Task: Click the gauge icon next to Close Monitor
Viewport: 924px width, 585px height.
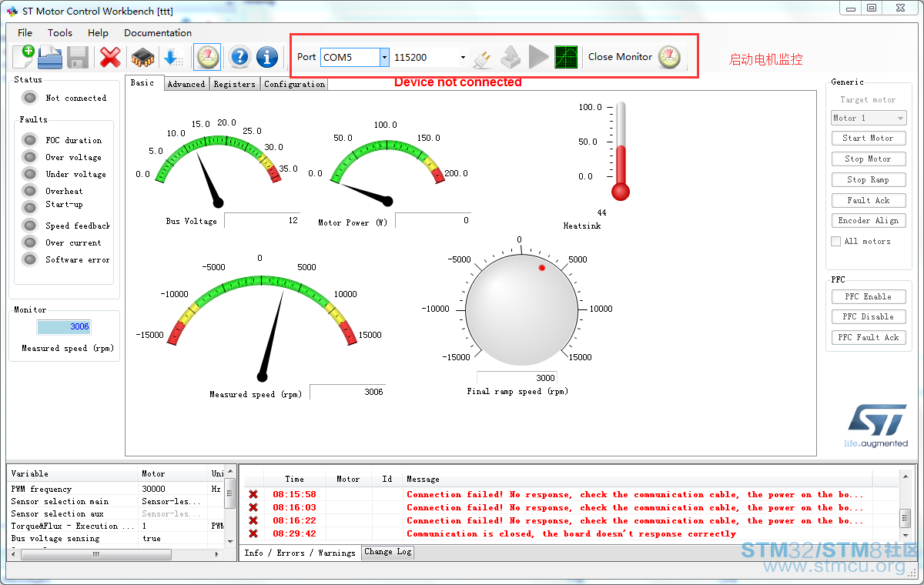Action: coord(669,57)
